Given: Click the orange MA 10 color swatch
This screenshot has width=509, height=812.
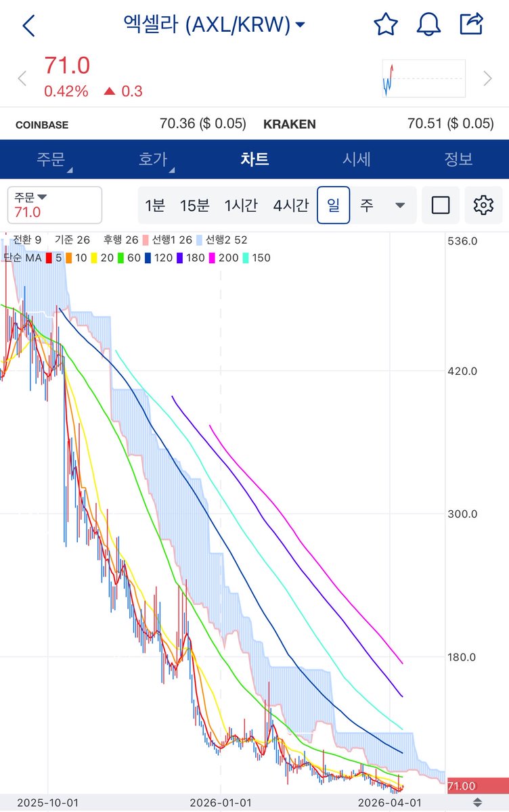Looking at the screenshot, I should click(68, 258).
